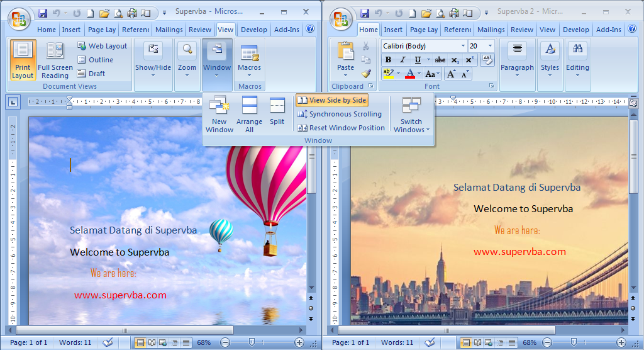Click Quick Print icon in Supervba 2 window
644x350 pixels.
[x=454, y=13]
